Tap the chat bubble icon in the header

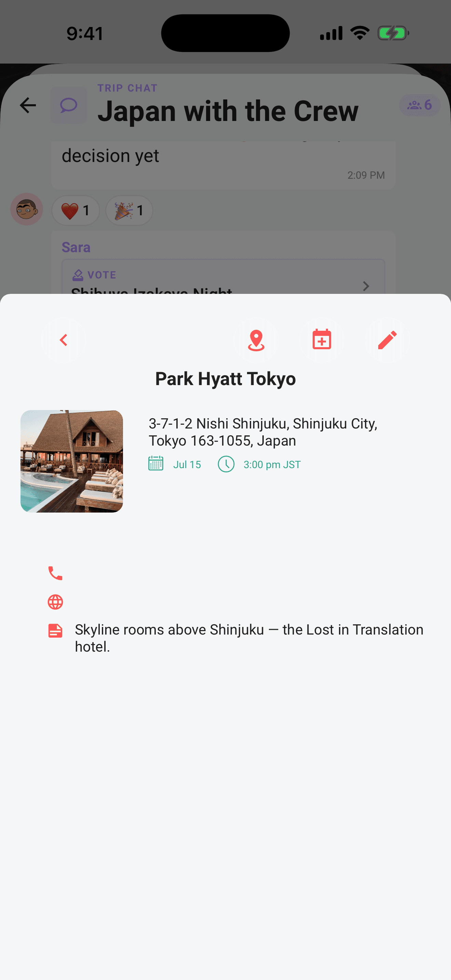68,105
